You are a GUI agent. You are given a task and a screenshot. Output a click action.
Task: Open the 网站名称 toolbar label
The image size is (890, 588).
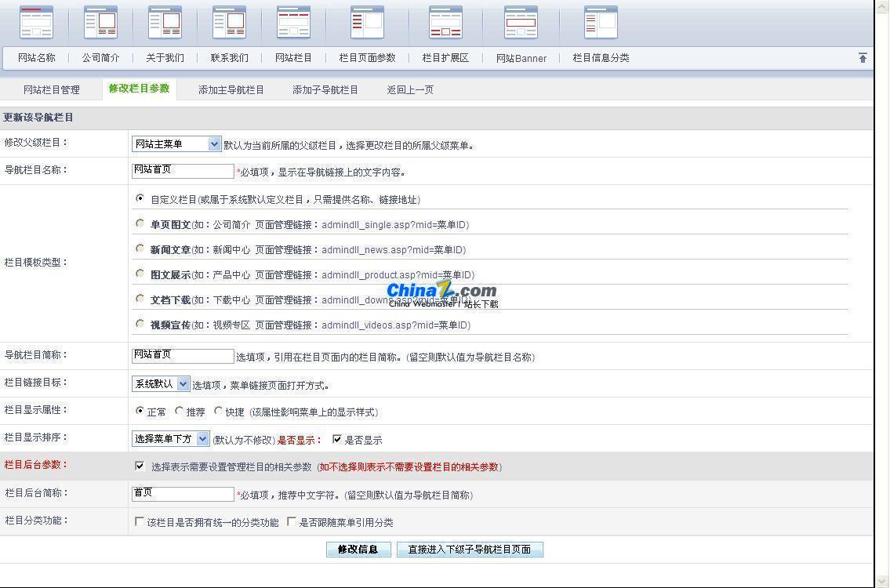tap(36, 58)
